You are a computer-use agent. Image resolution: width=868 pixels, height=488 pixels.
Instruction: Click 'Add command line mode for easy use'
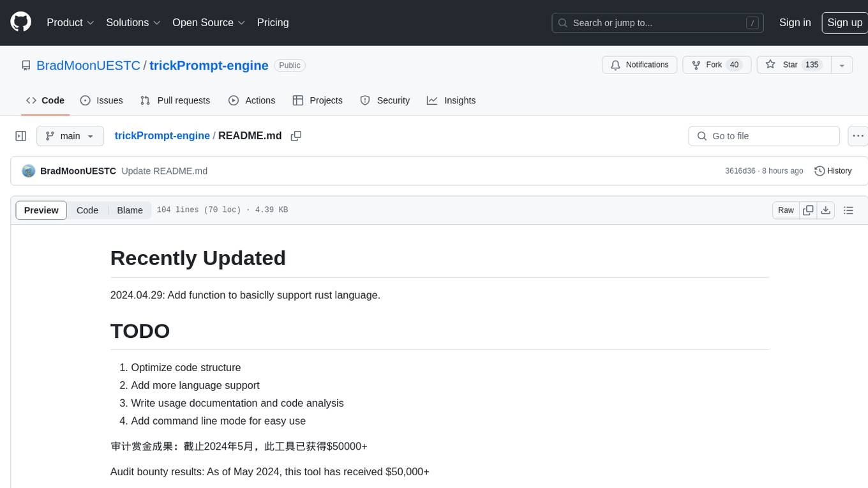pyautogui.click(x=218, y=422)
